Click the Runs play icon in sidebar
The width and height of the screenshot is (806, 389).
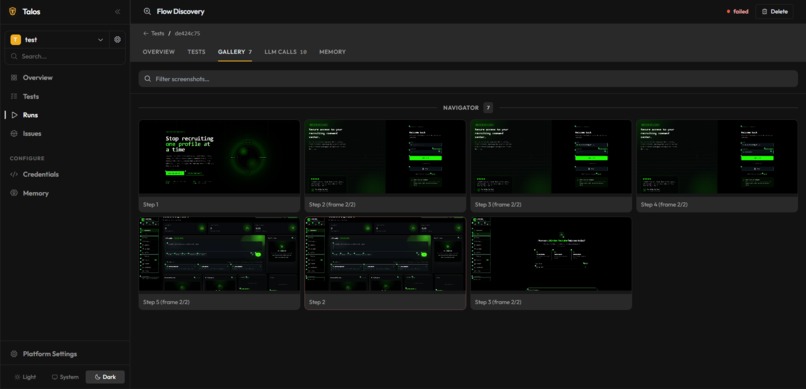[14, 115]
